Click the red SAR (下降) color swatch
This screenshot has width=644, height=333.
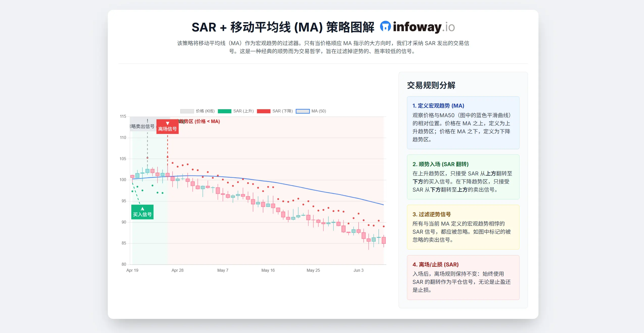(x=264, y=111)
